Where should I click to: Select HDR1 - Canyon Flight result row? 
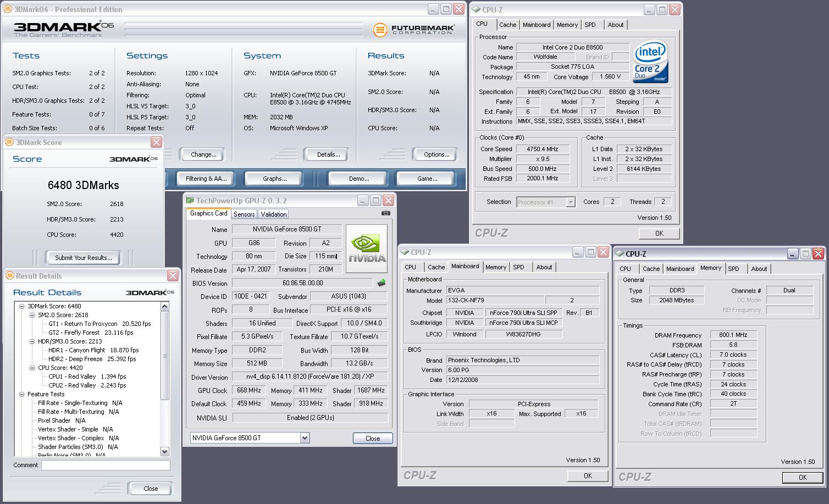click(x=93, y=350)
